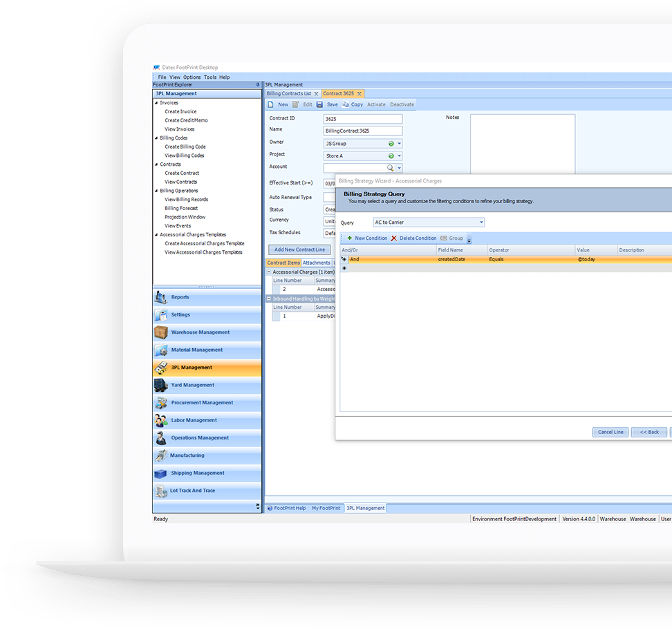The width and height of the screenshot is (672, 631).
Task: Open Yard Management truck icon
Action: (161, 385)
